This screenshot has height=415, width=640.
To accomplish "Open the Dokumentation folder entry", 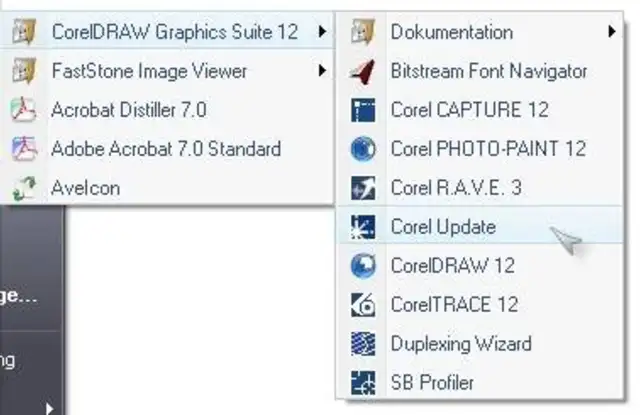I will point(451,32).
